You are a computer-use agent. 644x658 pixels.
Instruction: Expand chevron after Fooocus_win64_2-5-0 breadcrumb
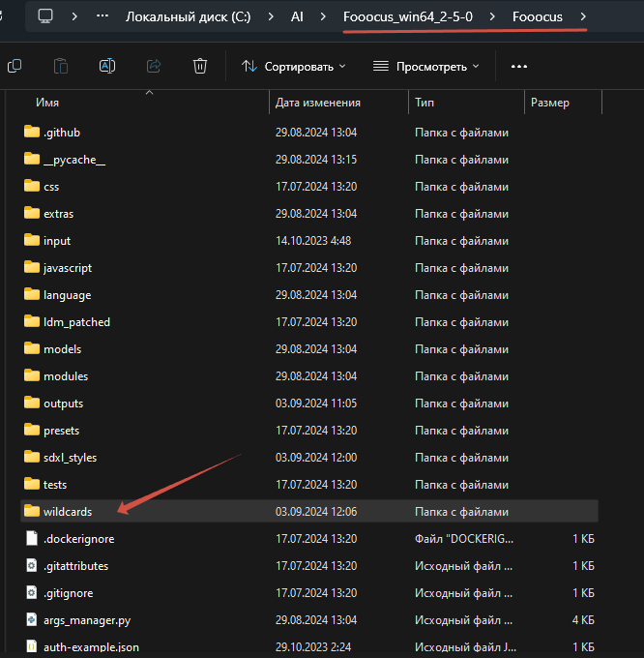(x=492, y=16)
